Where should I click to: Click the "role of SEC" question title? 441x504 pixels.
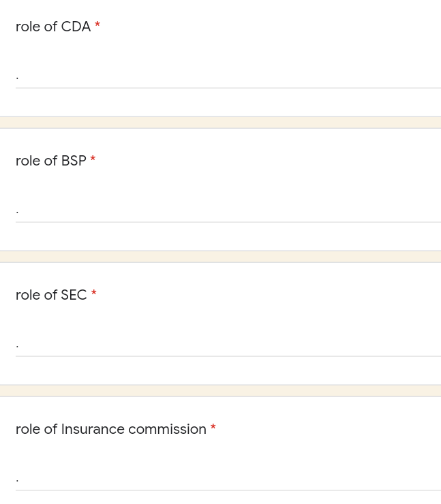coord(51,295)
